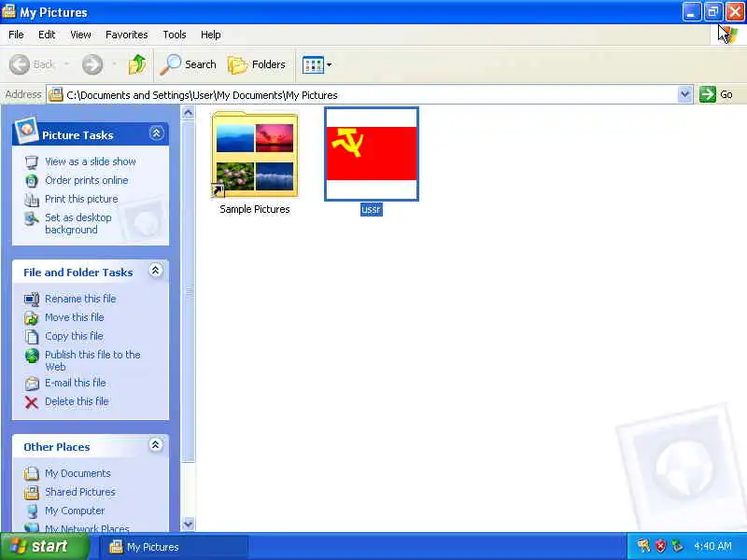Click the system tray clock
This screenshot has width=747, height=560.
712,546
